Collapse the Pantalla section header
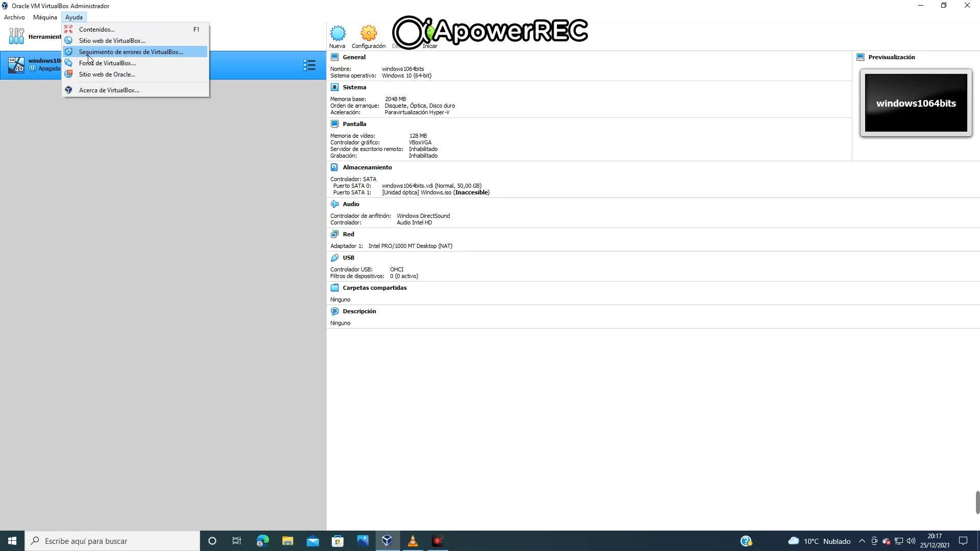Image resolution: width=980 pixels, height=551 pixels. [x=354, y=124]
